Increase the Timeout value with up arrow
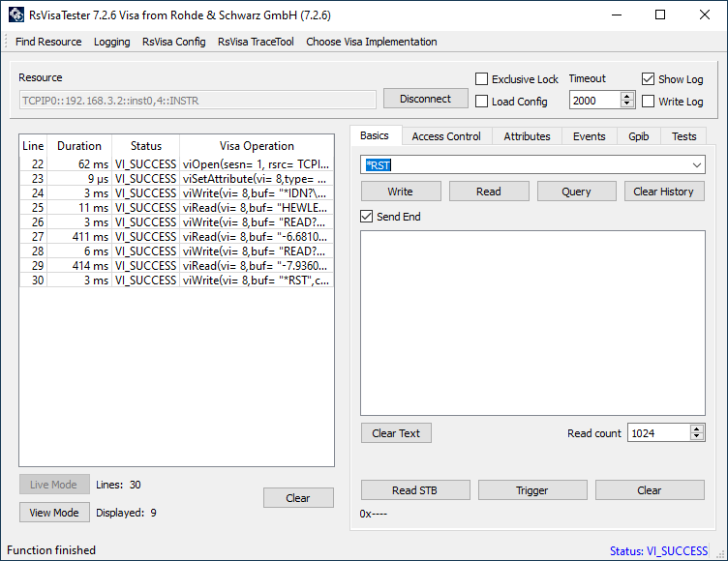The width and height of the screenshot is (728, 561). click(x=627, y=97)
